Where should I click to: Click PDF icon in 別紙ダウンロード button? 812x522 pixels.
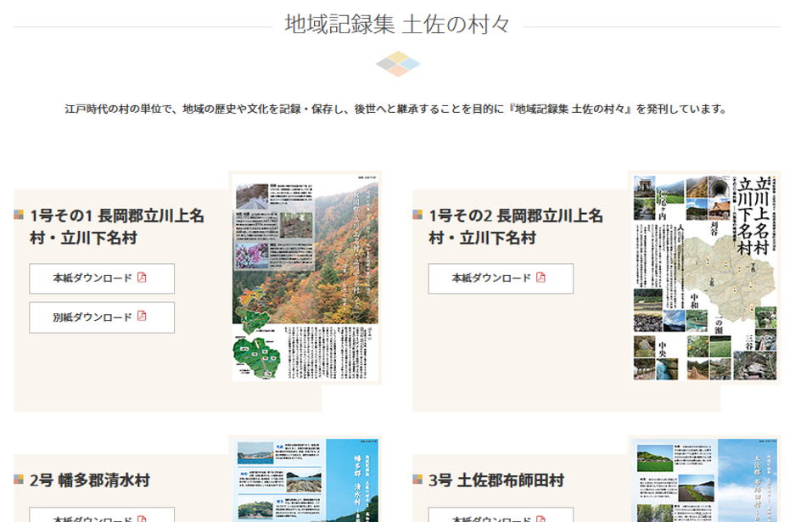click(142, 317)
